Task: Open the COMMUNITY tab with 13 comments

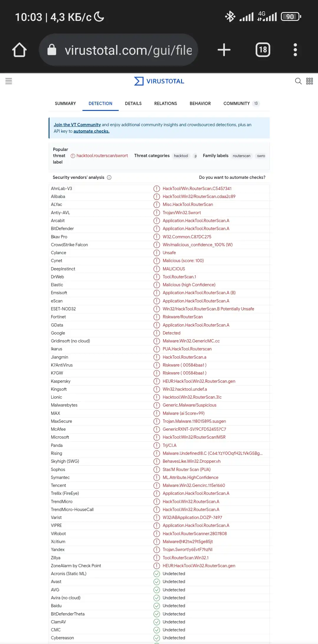Action: 241,104
